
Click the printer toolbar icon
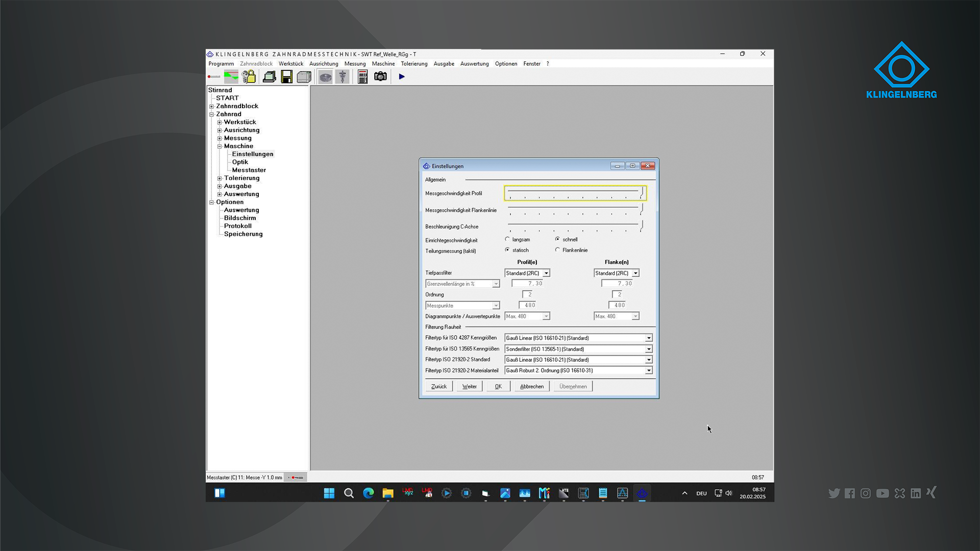tap(304, 77)
